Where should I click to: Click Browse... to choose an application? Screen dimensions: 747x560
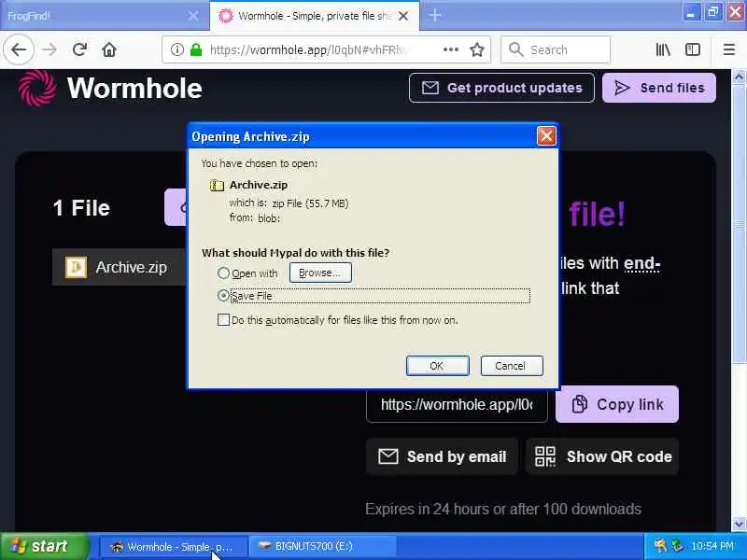[320, 273]
